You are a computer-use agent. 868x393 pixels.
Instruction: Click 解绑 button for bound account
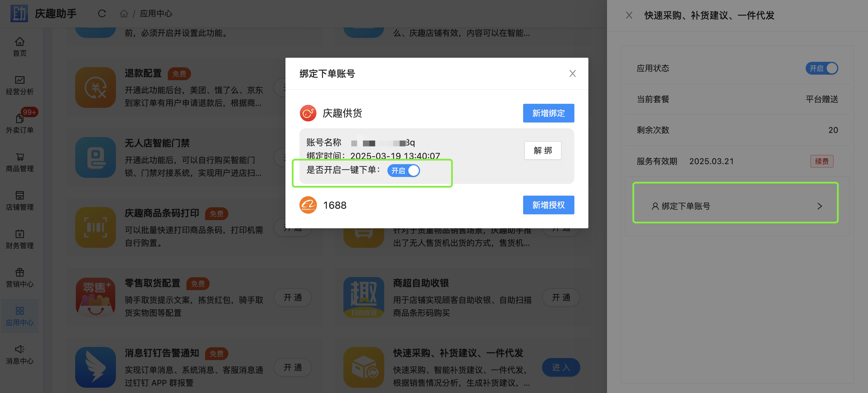(542, 150)
